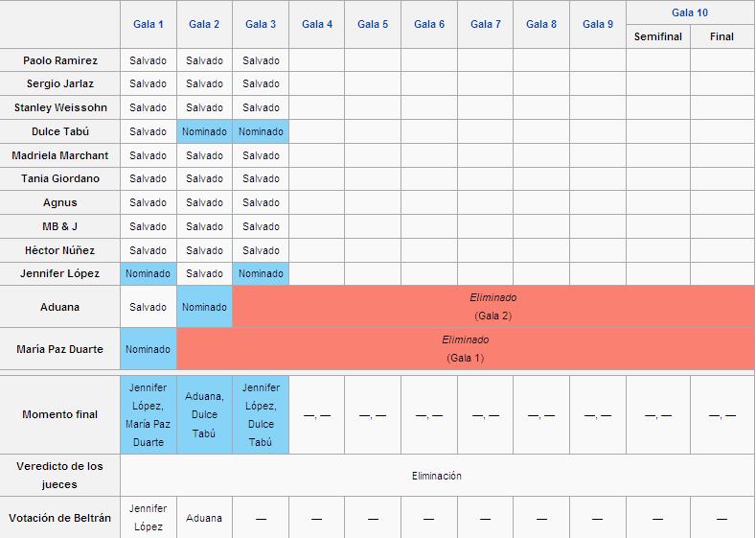Select the Momento final row label
The image size is (756, 538).
click(x=59, y=414)
